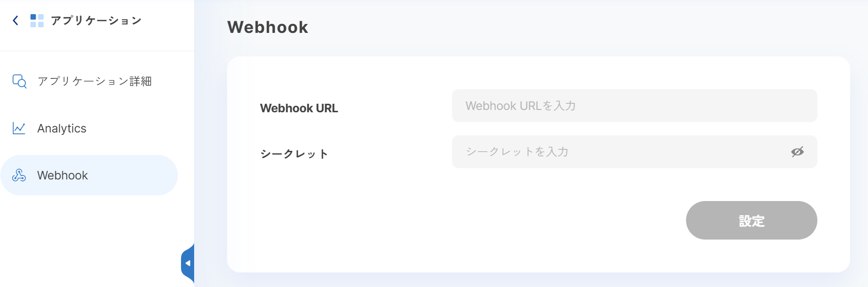Click the シークレット input field
The width and height of the screenshot is (868, 287).
coord(610,151)
